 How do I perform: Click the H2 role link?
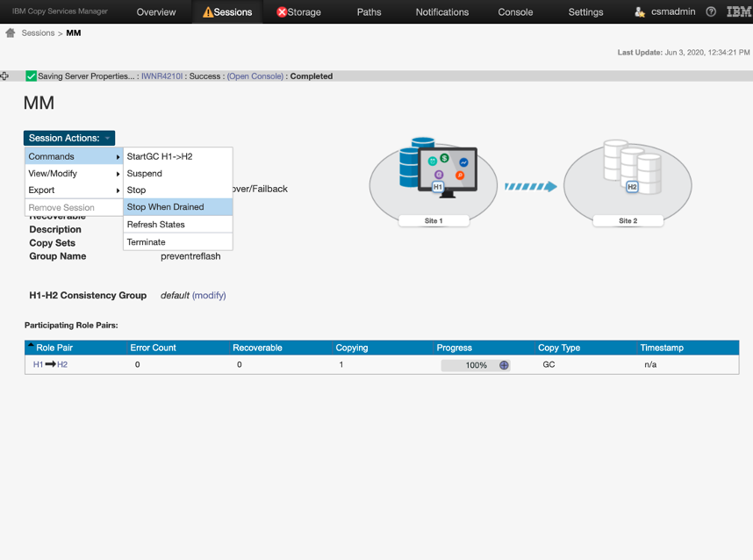coord(62,364)
